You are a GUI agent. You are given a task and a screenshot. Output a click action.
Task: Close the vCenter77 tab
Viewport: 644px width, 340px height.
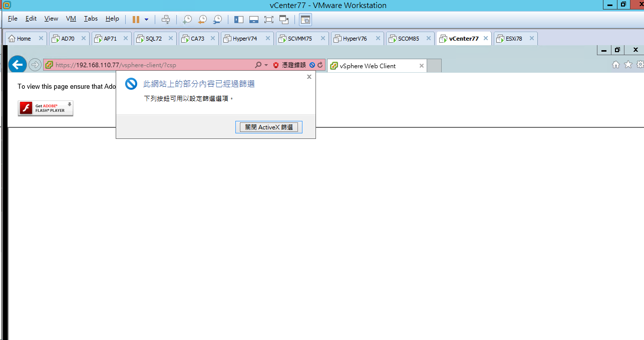point(486,38)
